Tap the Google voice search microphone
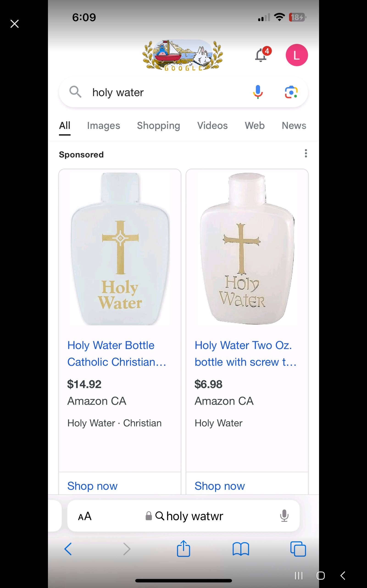Screen dimensions: 367x588 pos(258,92)
